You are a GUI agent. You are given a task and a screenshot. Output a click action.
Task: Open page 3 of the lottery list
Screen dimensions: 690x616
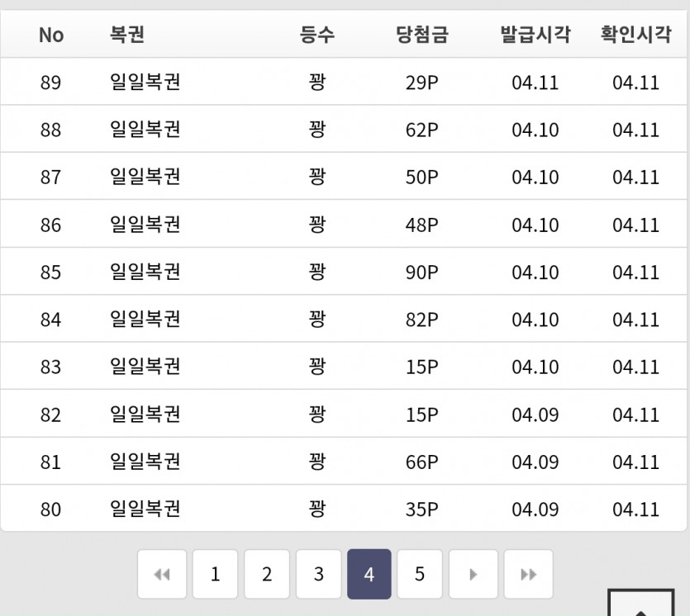coord(319,574)
